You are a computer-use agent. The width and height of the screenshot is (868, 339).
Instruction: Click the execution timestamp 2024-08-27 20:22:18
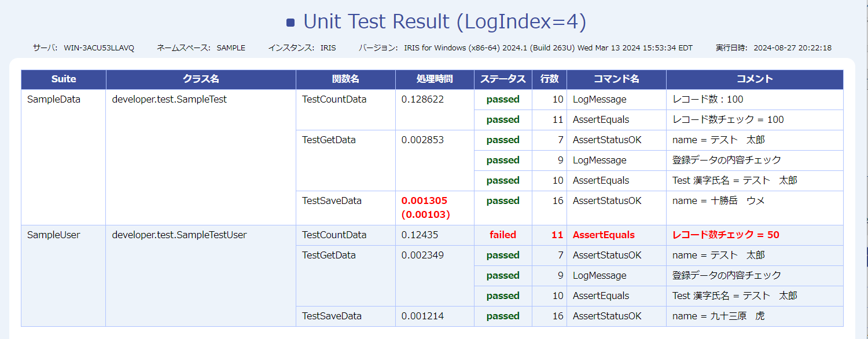792,48
